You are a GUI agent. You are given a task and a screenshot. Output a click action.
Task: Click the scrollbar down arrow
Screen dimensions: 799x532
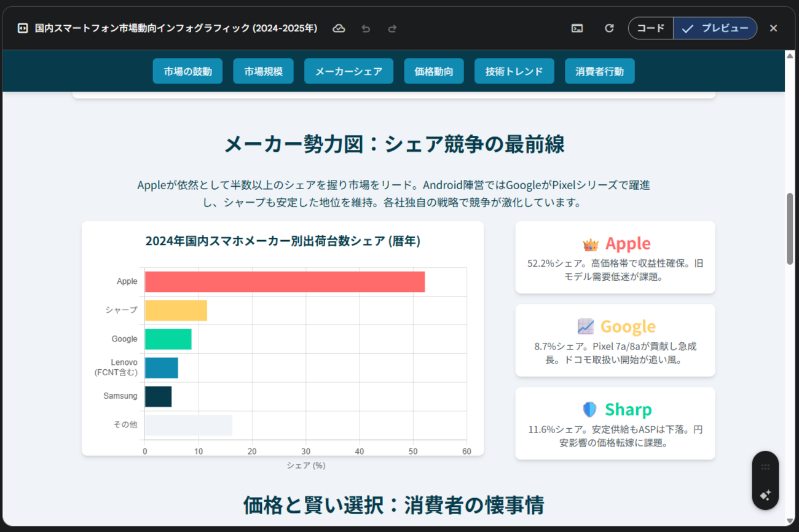click(x=790, y=521)
